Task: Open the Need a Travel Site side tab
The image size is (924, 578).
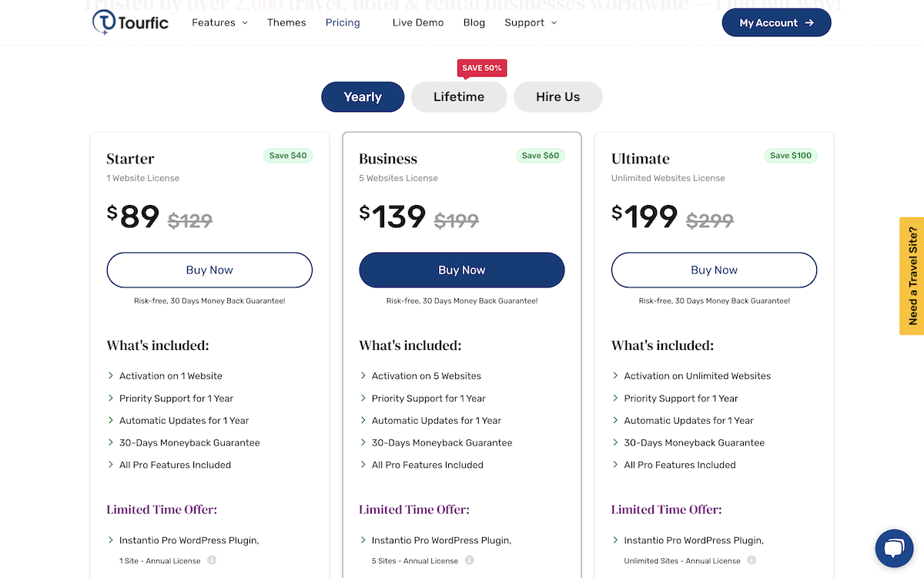Action: [x=912, y=276]
